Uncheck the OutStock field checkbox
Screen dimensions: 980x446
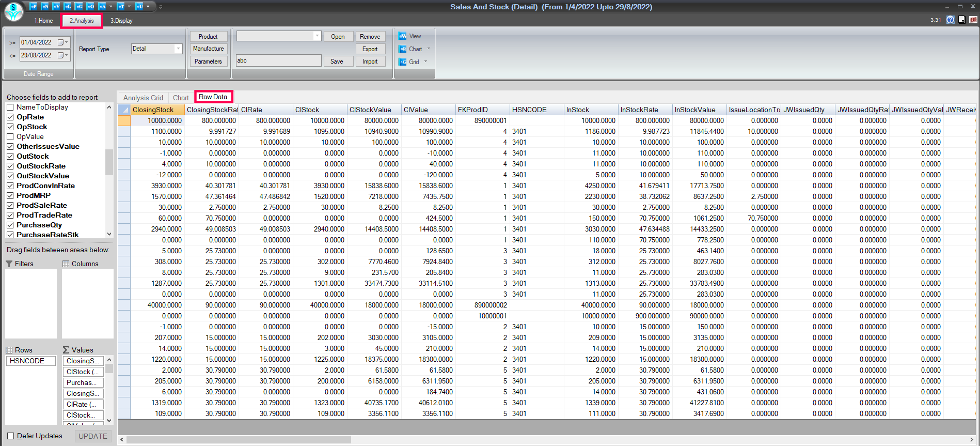pos(10,156)
